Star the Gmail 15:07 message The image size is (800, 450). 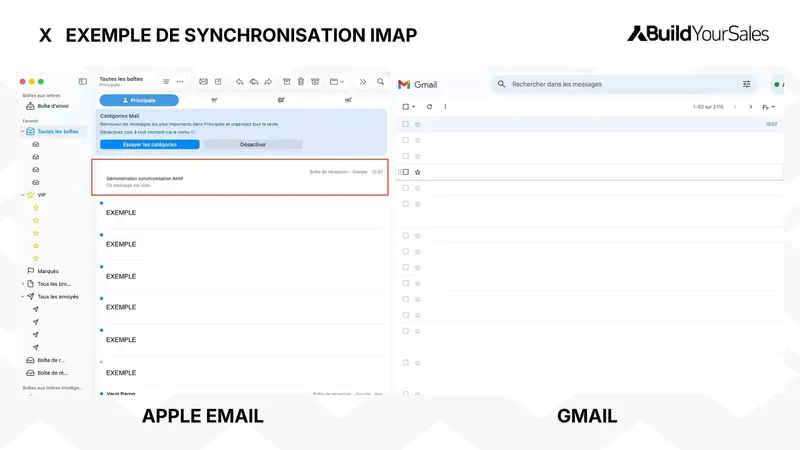(417, 124)
